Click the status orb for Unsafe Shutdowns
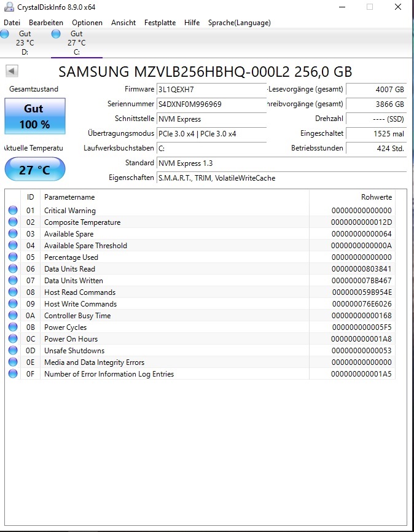This screenshot has width=414, height=532. click(13, 350)
